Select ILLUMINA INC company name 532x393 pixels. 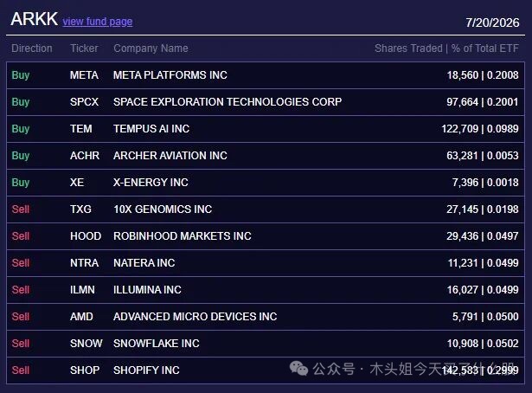click(148, 289)
